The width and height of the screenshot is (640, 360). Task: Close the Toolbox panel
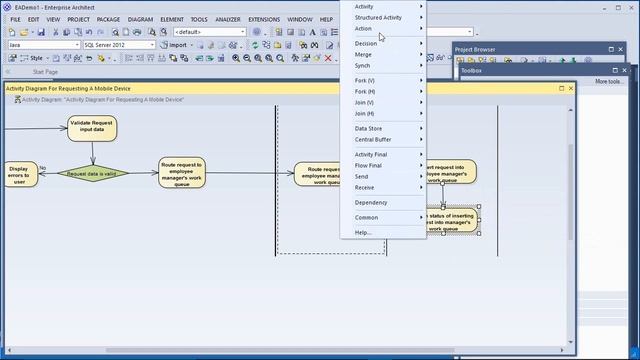click(624, 71)
